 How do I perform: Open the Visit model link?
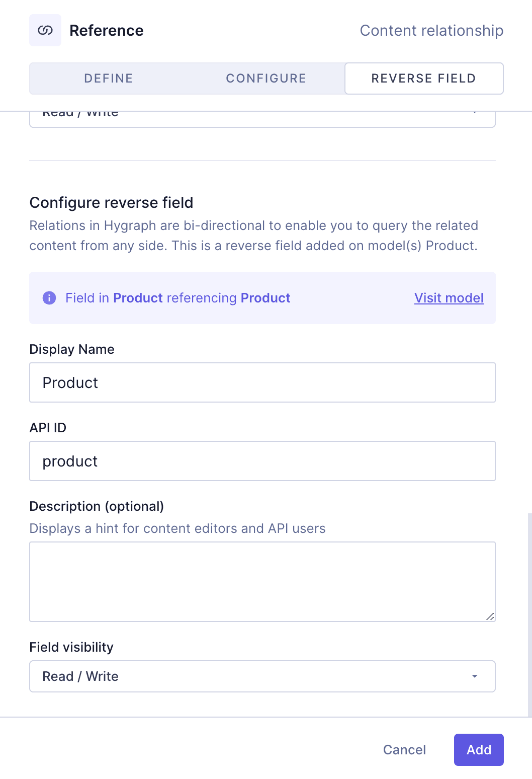click(x=448, y=298)
